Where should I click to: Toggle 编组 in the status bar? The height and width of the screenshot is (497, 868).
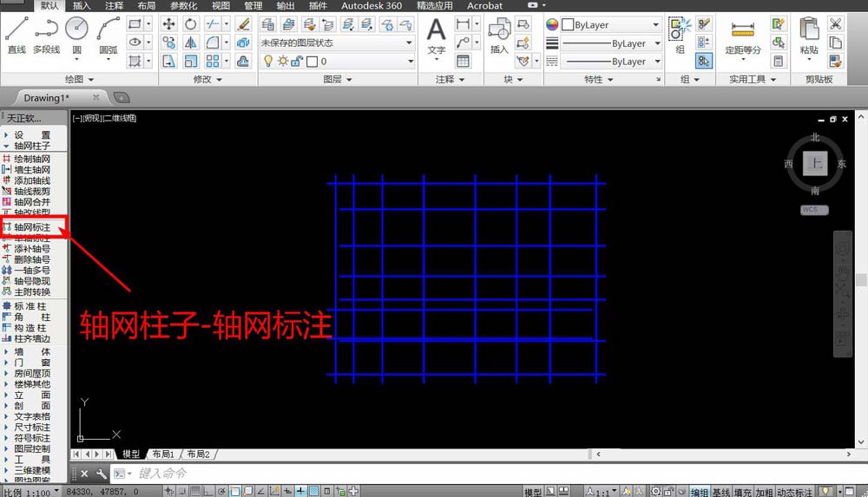699,492
